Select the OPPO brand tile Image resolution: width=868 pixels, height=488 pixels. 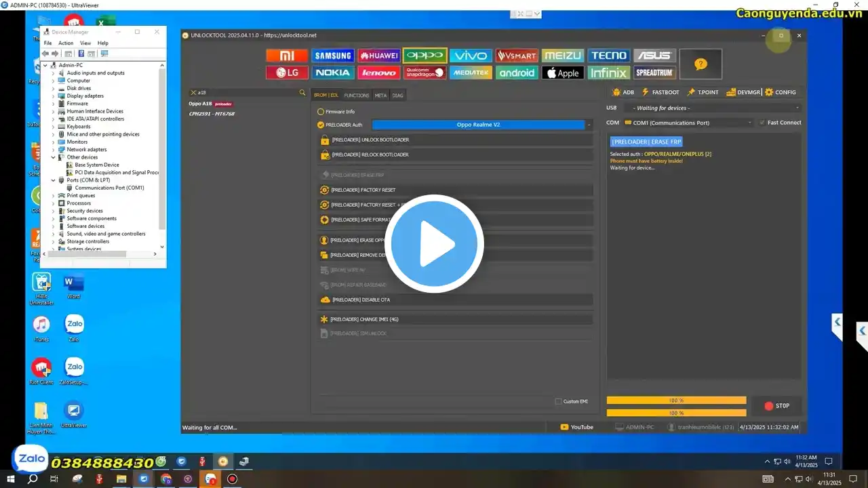(x=425, y=56)
